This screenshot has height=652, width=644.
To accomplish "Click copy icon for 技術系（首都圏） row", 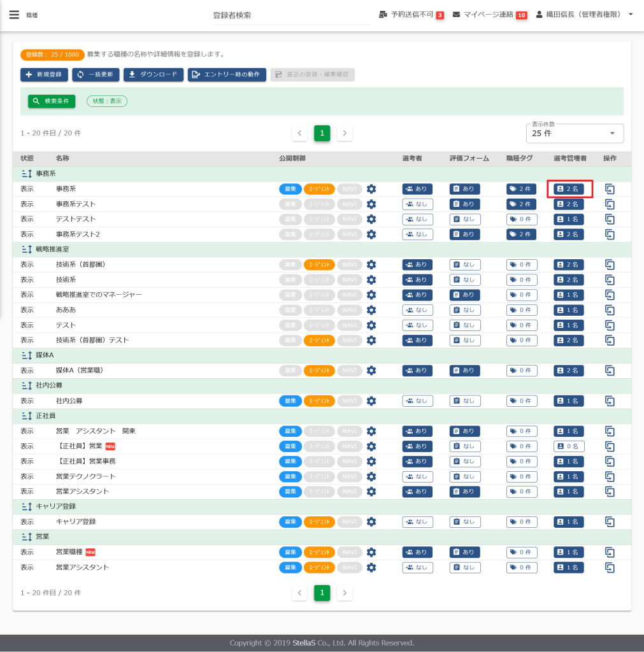I will (610, 264).
